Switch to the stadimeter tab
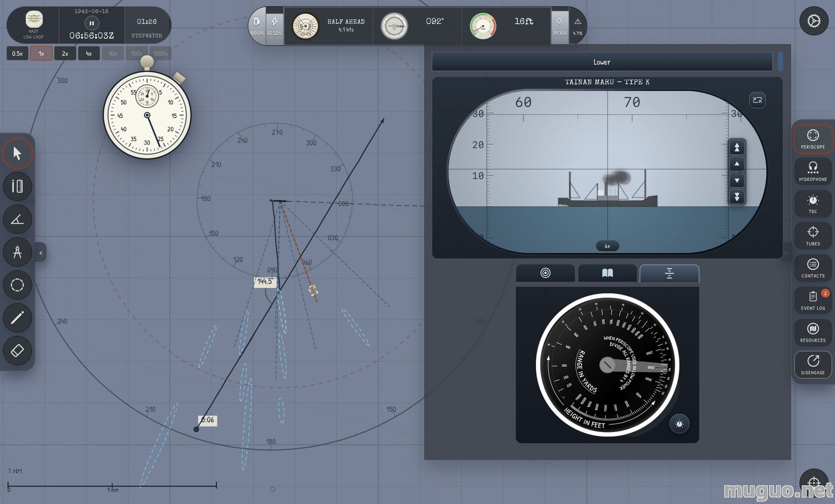The height and width of the screenshot is (504, 835). click(x=669, y=273)
